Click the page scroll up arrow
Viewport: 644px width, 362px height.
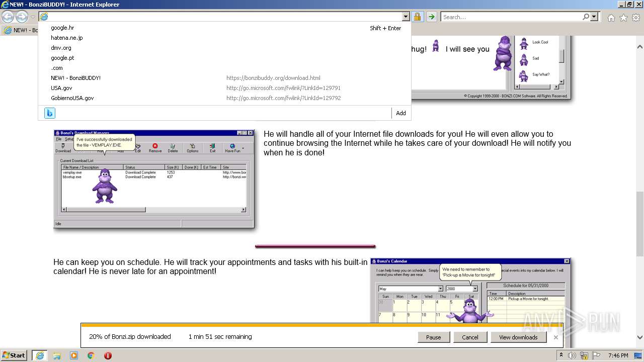pos(639,46)
